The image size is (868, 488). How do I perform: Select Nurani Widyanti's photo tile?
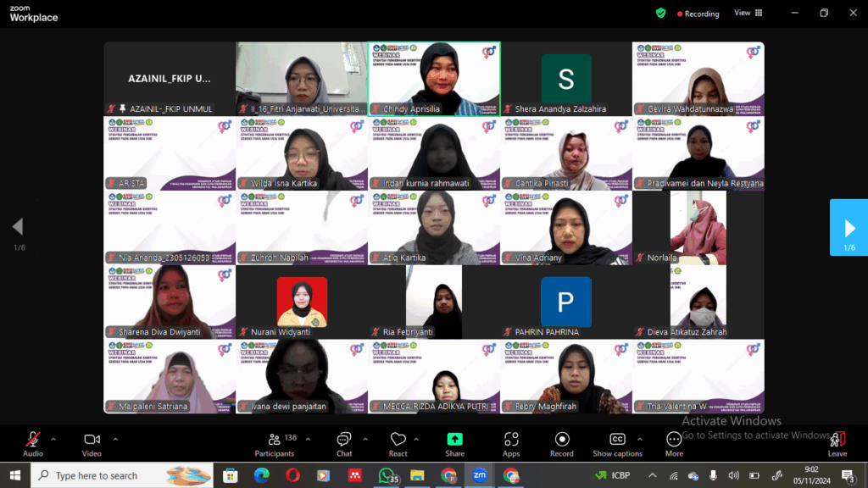pos(302,302)
